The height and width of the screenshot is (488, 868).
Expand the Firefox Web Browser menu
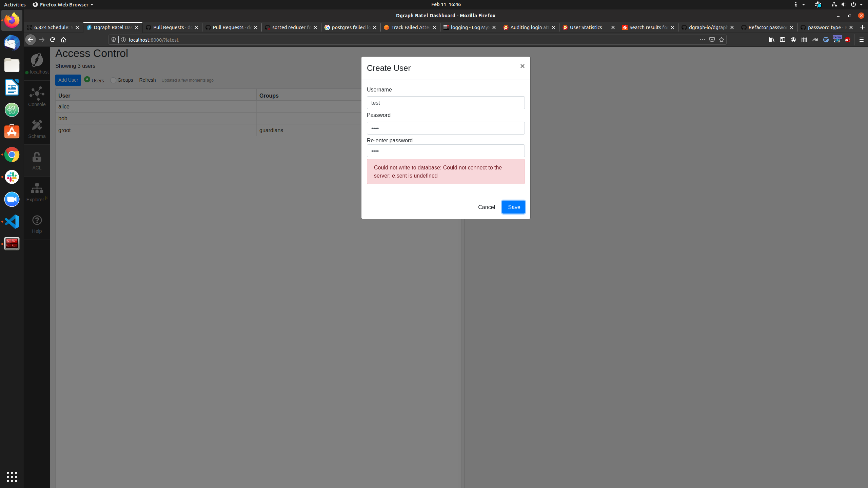[x=63, y=4]
